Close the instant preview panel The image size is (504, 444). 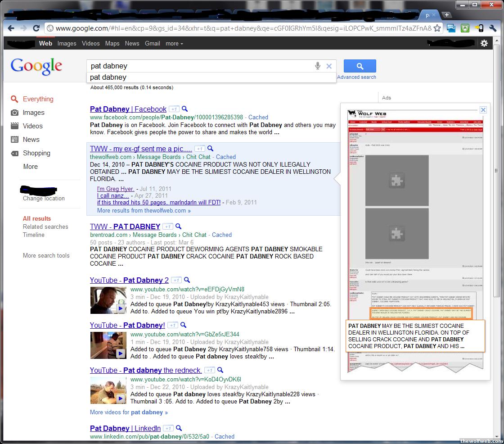[x=483, y=110]
